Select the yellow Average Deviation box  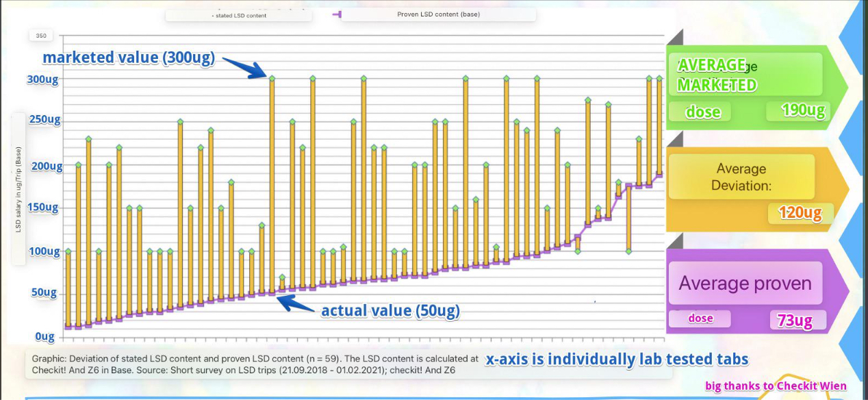(741, 177)
